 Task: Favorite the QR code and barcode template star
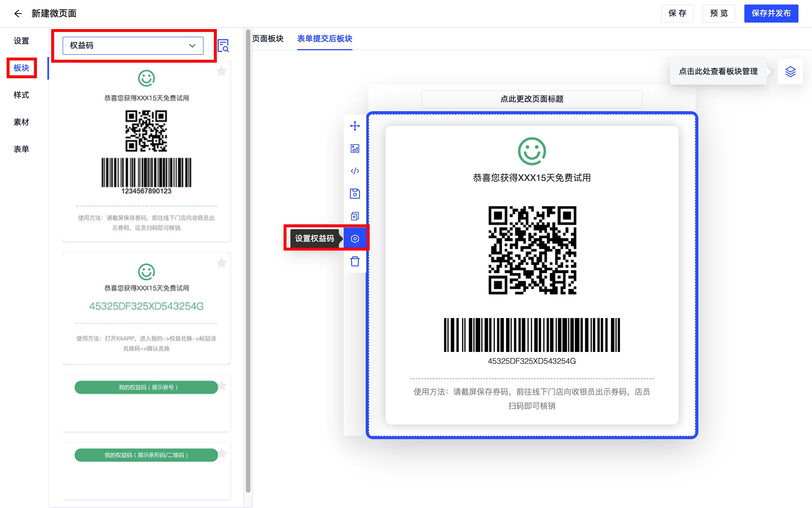pos(221,71)
